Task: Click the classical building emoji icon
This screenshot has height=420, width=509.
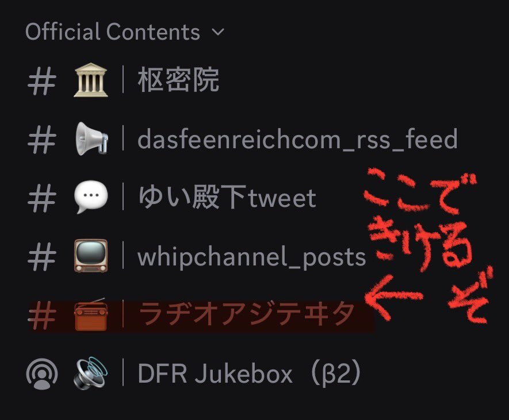Action: click(90, 80)
